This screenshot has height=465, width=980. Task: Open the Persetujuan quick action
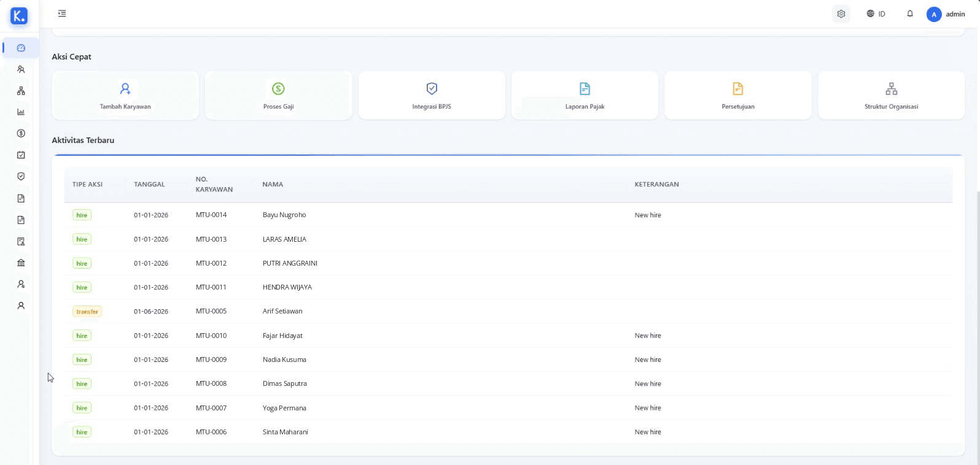[x=738, y=95]
